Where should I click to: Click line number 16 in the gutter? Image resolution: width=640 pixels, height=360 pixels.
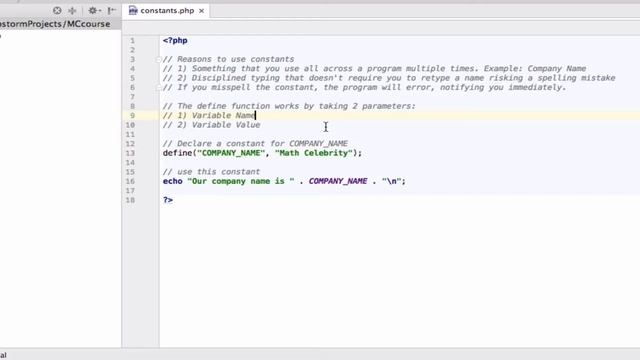pyautogui.click(x=130, y=181)
